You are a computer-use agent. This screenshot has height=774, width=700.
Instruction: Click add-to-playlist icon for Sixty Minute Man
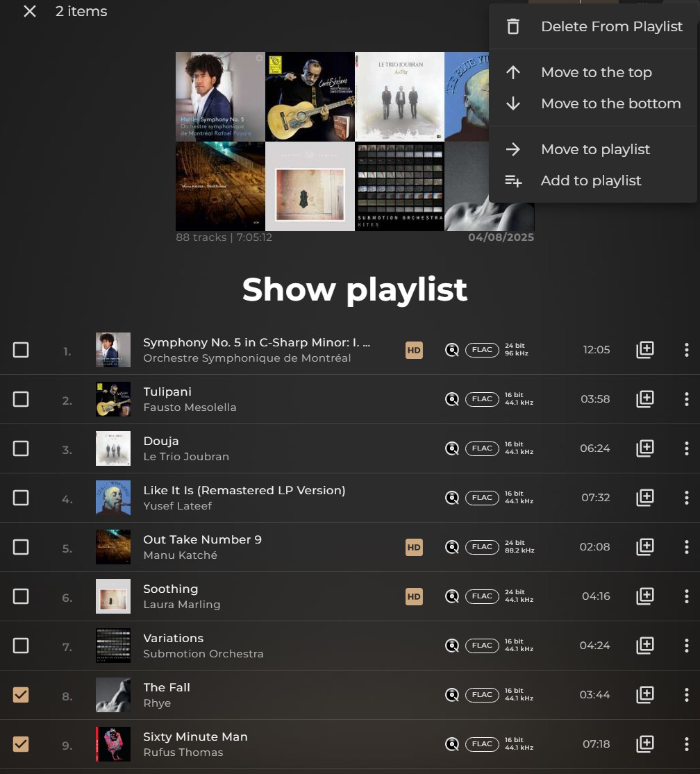[x=645, y=744]
